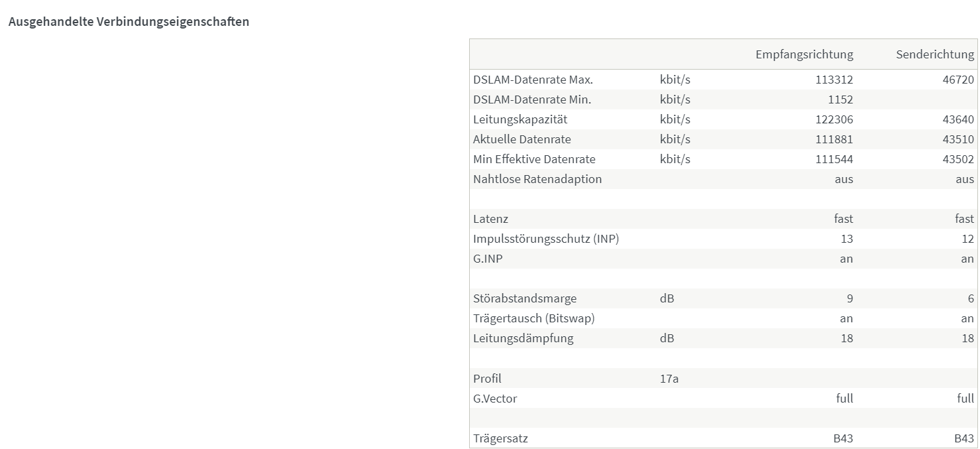
Task: Click the Leitungskapazität receive value 122306
Action: coord(834,119)
